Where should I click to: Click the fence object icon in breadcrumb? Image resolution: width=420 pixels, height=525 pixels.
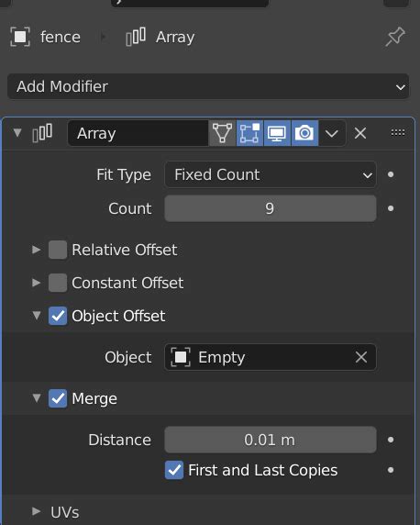(20, 37)
